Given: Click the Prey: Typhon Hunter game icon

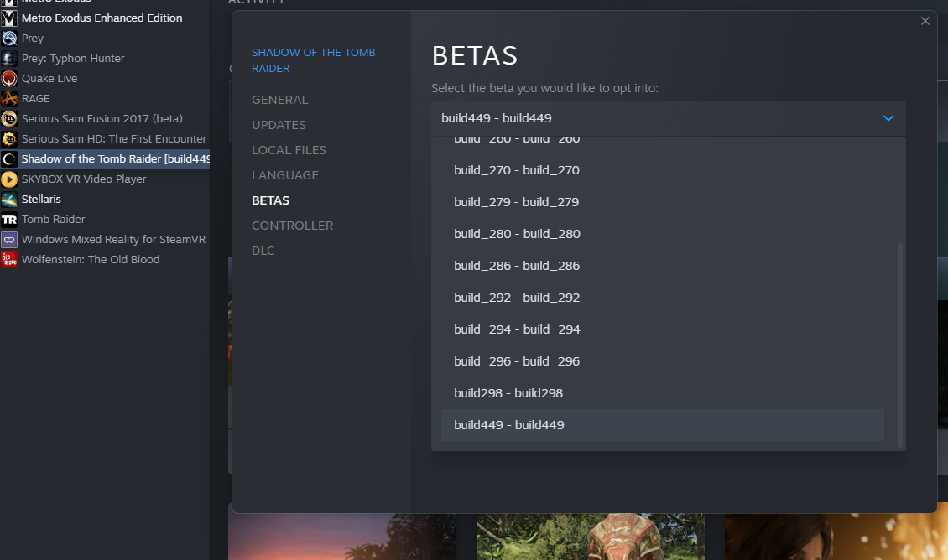Looking at the screenshot, I should coord(9,59).
